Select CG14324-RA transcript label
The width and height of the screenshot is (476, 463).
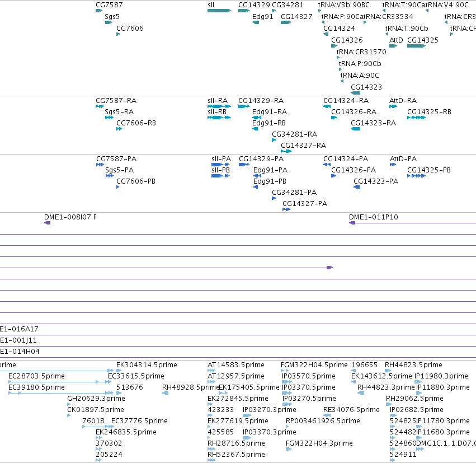pos(346,101)
